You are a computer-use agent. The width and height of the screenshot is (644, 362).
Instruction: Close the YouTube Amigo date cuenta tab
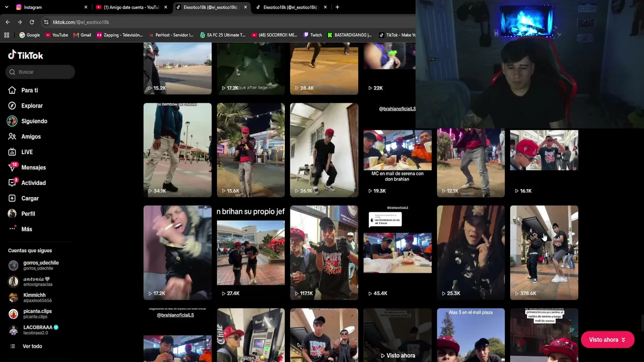tap(166, 7)
